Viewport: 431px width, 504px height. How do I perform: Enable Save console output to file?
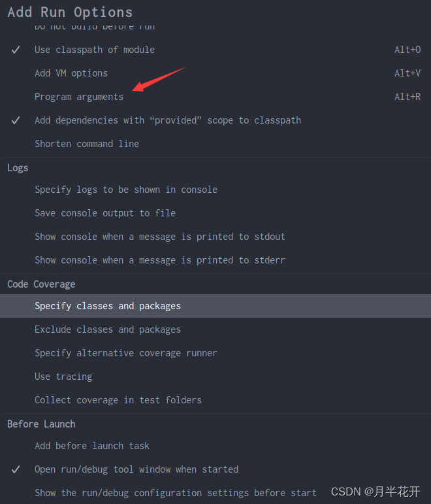pyautogui.click(x=215, y=213)
